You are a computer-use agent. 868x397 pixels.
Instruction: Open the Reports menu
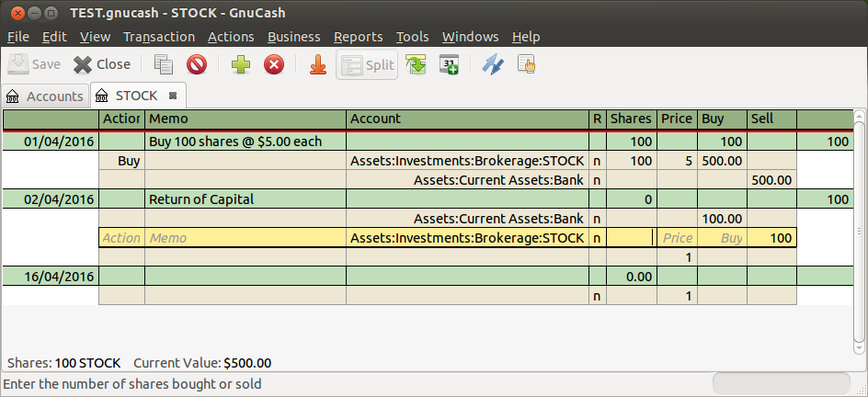[x=358, y=37]
